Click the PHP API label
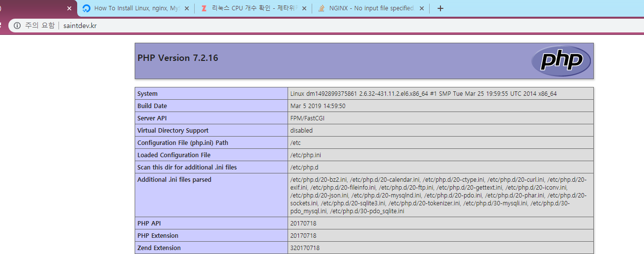Viewport: 644px width, 254px height. coord(149,224)
